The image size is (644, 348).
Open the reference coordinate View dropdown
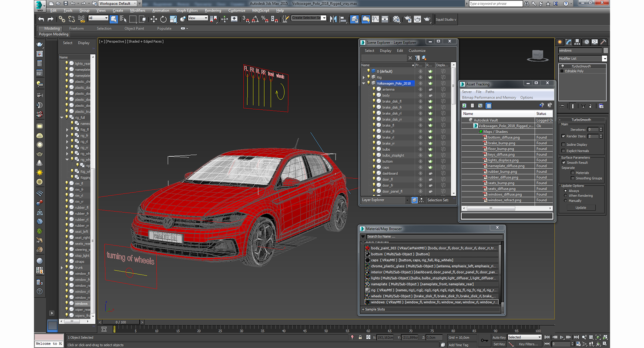tap(198, 18)
